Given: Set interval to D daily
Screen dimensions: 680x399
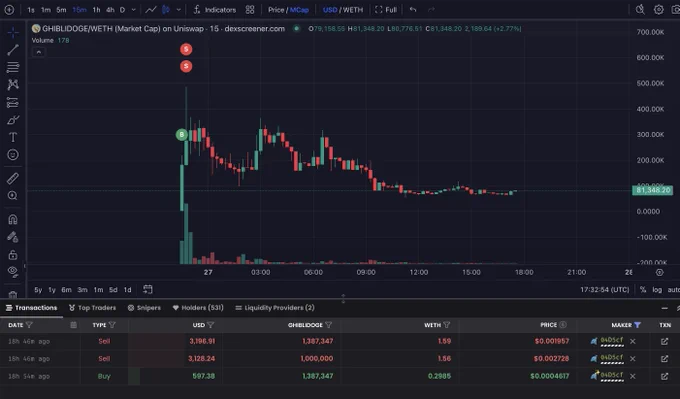Looking at the screenshot, I should click(x=122, y=10).
